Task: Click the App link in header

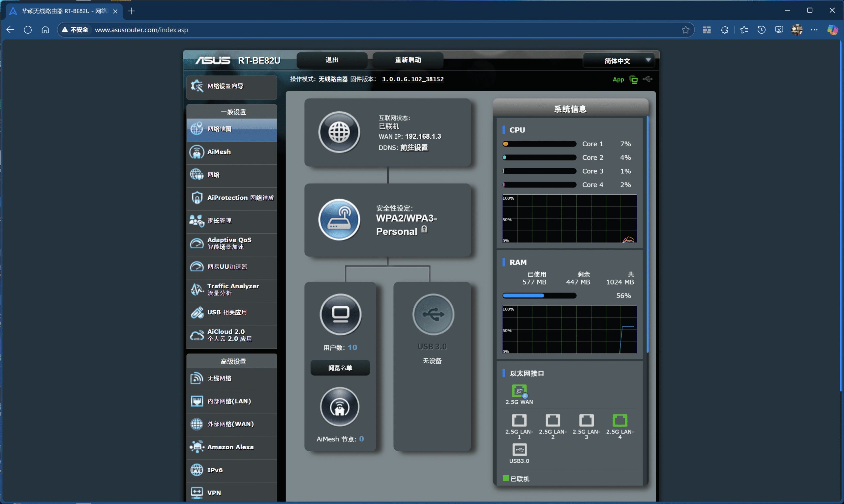Action: [x=618, y=79]
